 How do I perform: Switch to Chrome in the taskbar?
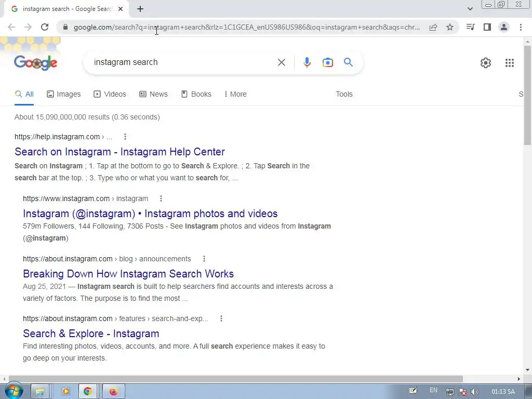click(x=88, y=392)
